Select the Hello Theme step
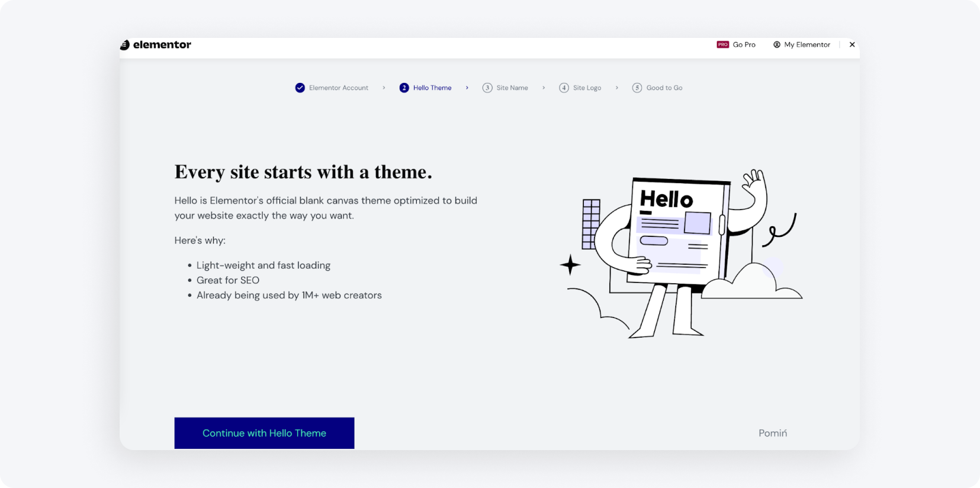Image resolution: width=980 pixels, height=488 pixels. tap(432, 88)
